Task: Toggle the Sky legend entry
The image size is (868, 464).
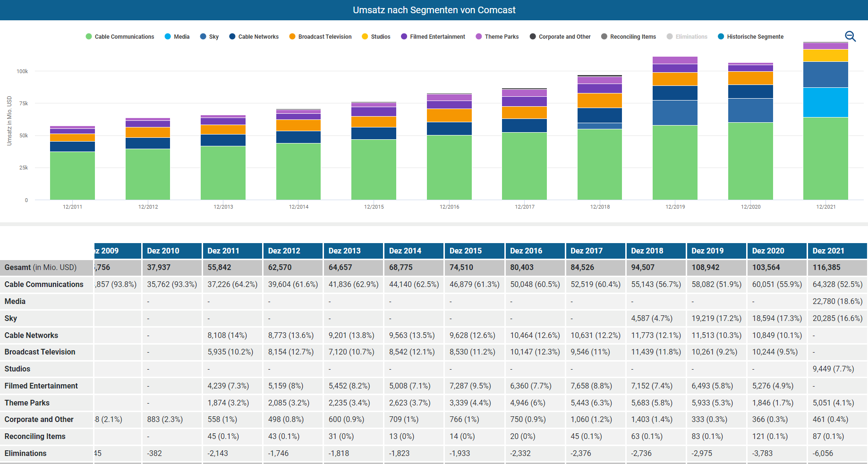Action: click(x=210, y=37)
